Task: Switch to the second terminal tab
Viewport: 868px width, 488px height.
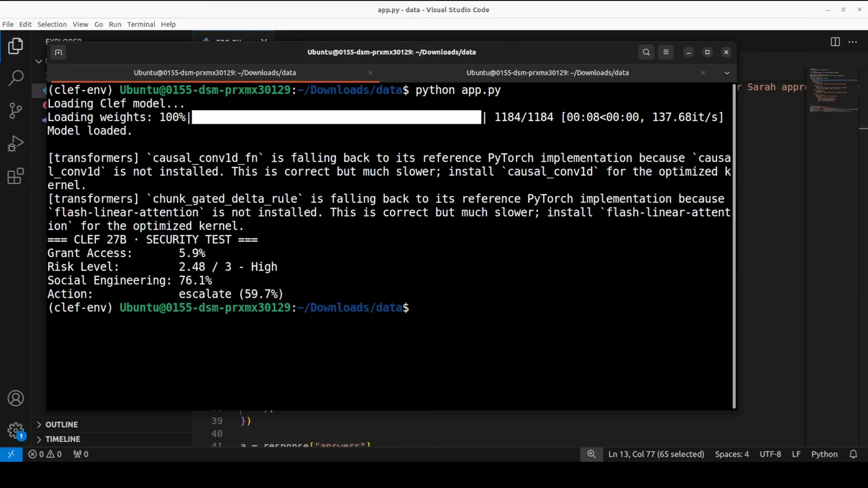Action: point(547,73)
